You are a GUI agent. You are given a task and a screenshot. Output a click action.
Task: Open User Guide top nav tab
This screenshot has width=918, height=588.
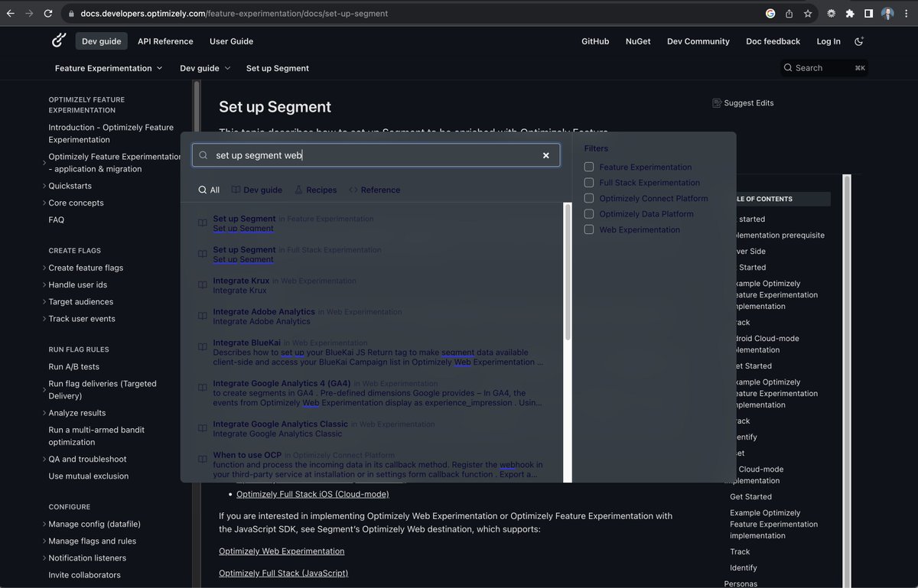point(231,41)
